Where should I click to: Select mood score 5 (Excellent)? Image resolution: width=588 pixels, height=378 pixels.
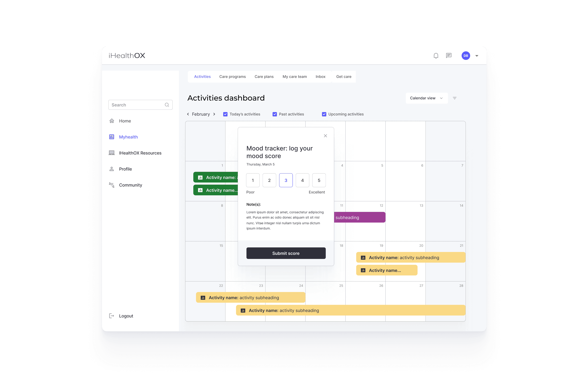(319, 180)
